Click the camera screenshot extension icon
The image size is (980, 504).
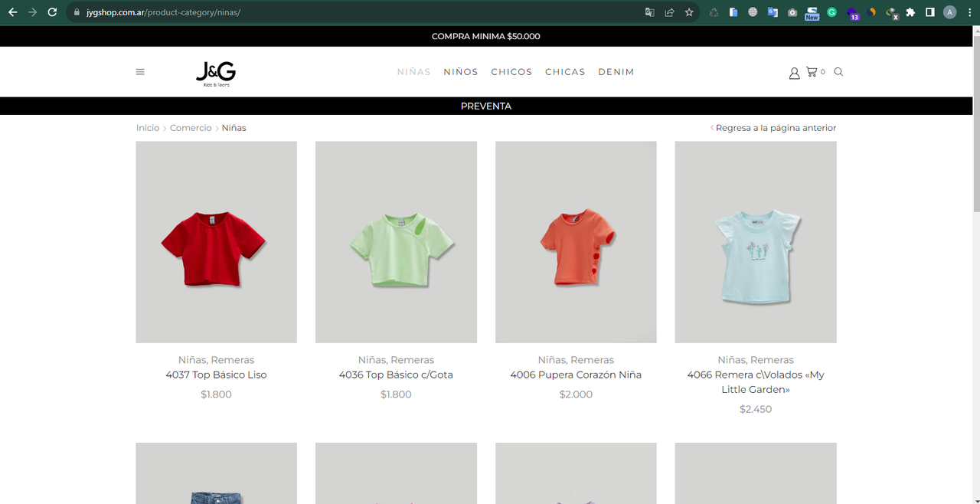792,12
